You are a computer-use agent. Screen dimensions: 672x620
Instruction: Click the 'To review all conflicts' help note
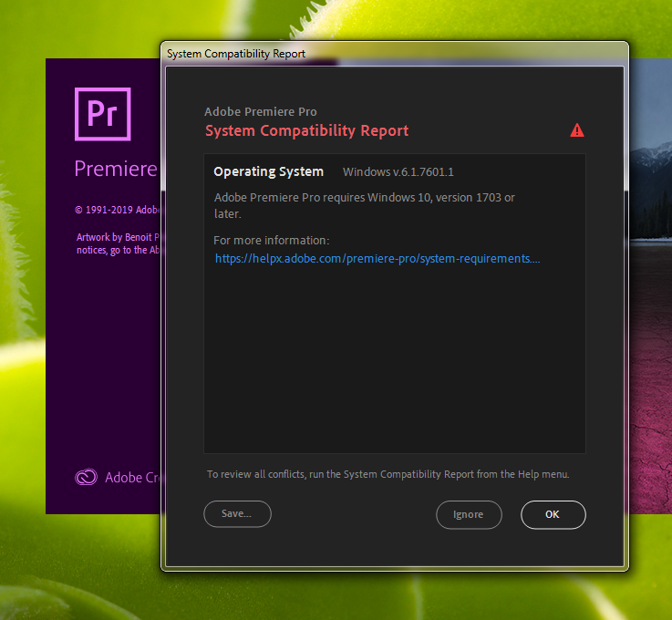click(x=388, y=474)
